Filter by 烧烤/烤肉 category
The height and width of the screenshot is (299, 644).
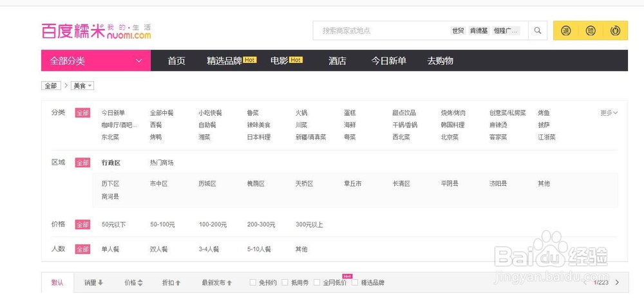pos(453,113)
